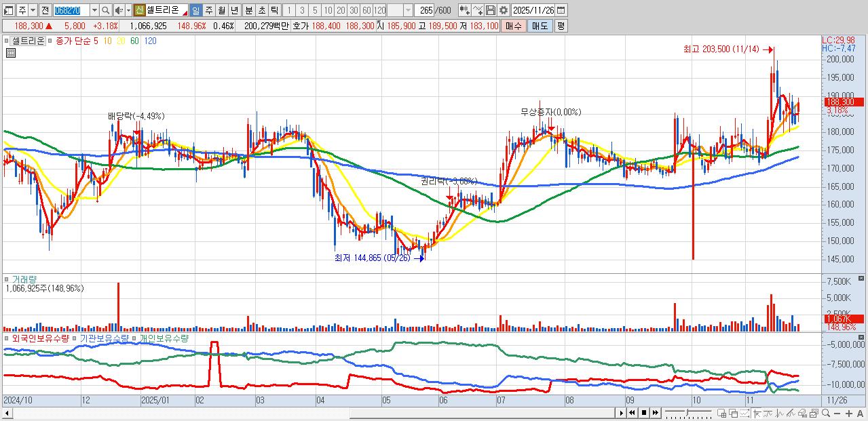Screen dimensions: 868x421
Task: Click the speaker sound icon in toolbar
Action: 118,10
